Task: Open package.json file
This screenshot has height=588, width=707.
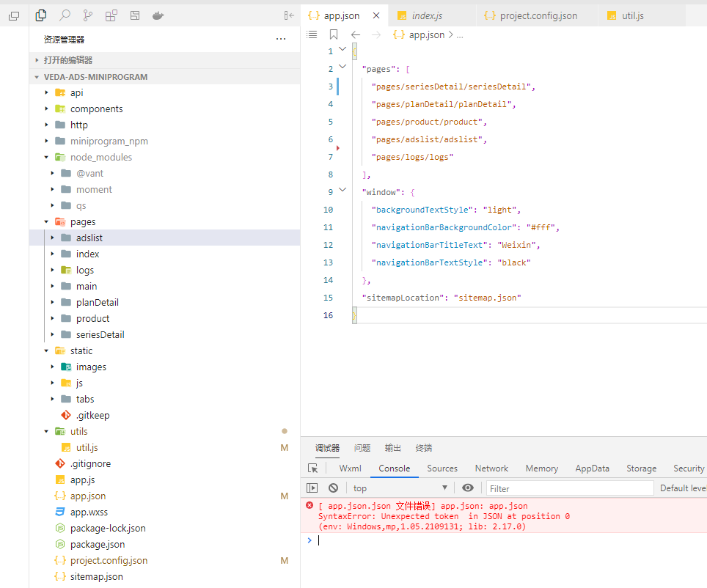Action: [90, 545]
